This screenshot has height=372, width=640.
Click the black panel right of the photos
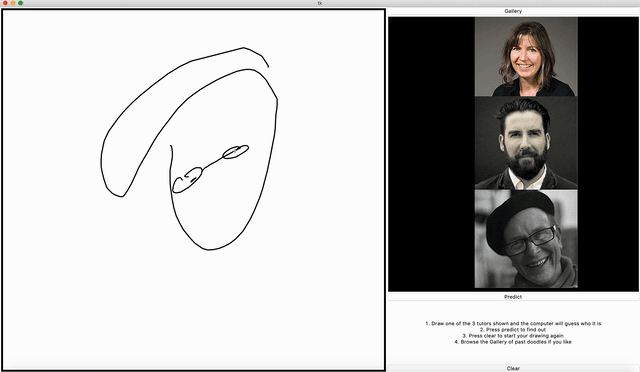(608, 154)
